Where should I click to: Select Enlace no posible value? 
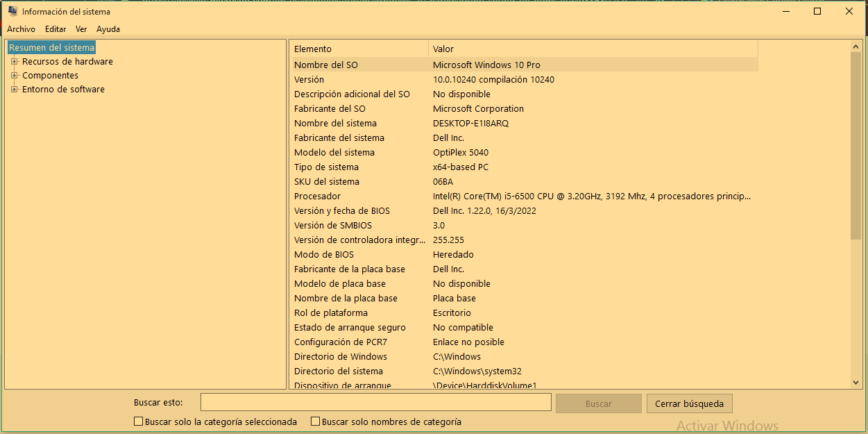click(x=468, y=342)
